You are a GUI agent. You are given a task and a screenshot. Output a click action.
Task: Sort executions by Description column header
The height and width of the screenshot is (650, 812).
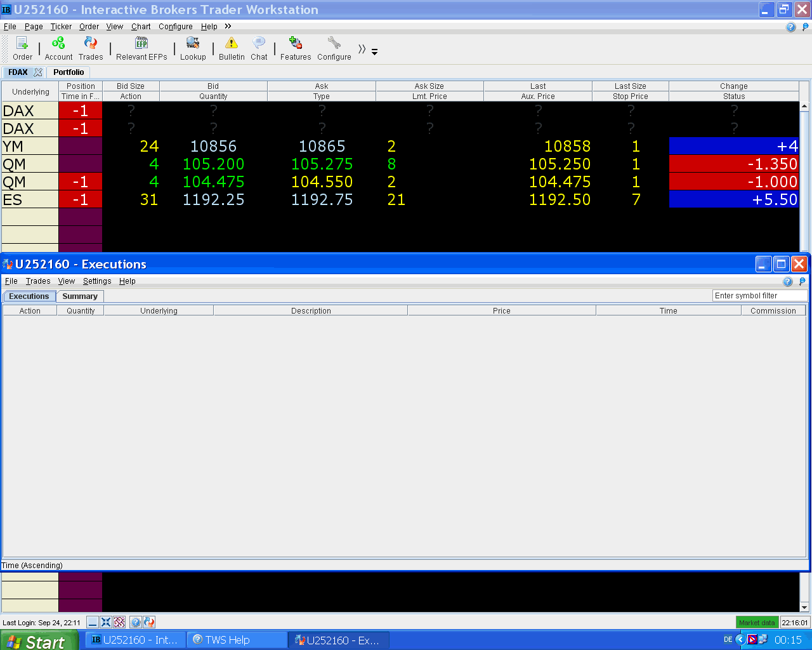(311, 311)
